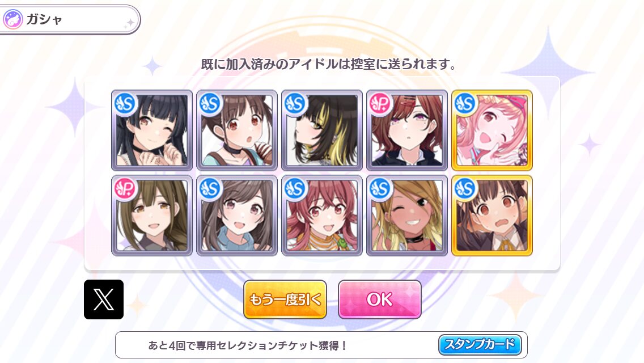The width and height of the screenshot is (644, 363).
Task: Click the ガシャ header icon
Action: (12, 19)
